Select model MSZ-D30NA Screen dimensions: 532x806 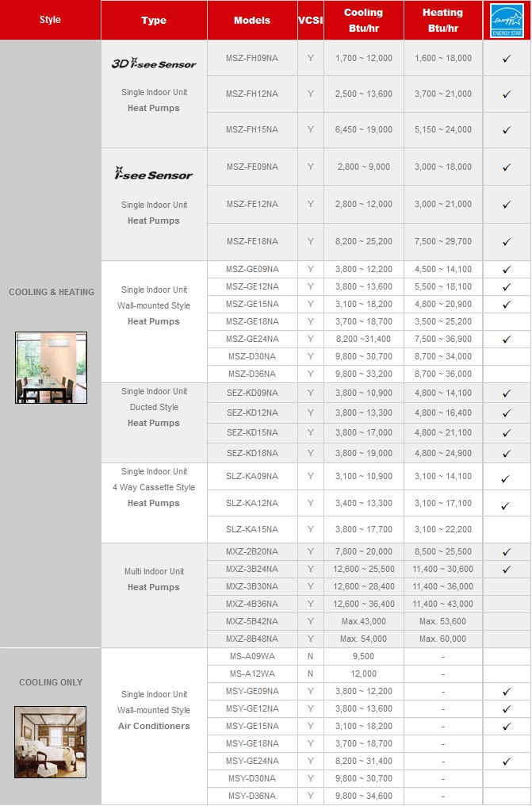[251, 357]
